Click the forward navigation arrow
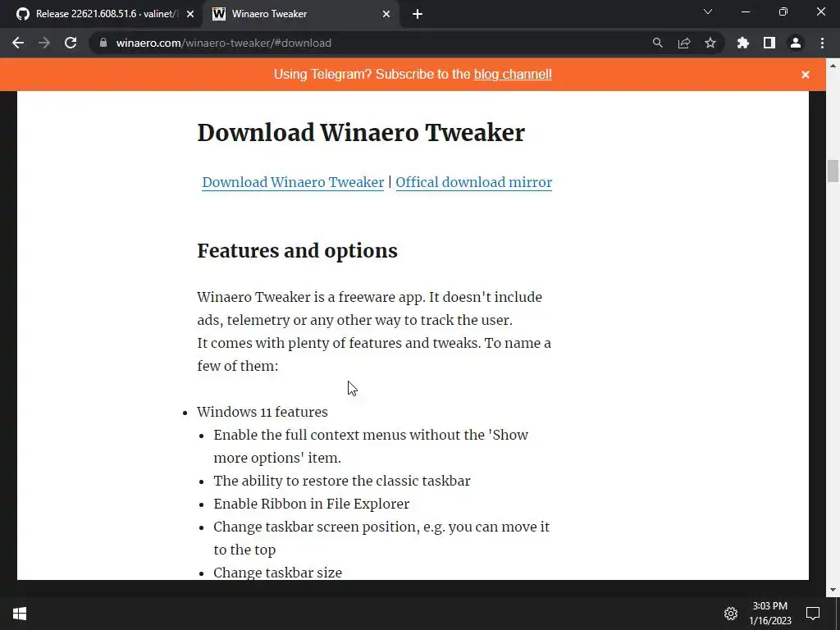The width and height of the screenshot is (840, 630). point(44,43)
